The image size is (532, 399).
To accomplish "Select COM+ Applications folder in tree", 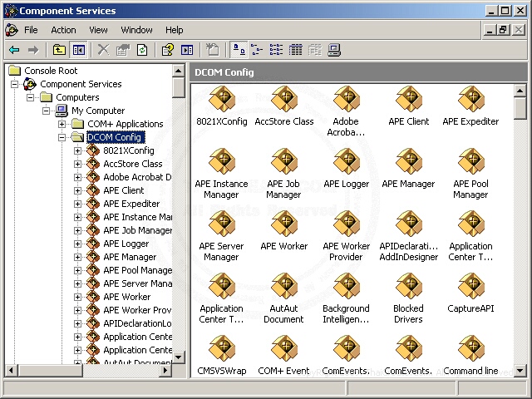I will click(x=126, y=124).
